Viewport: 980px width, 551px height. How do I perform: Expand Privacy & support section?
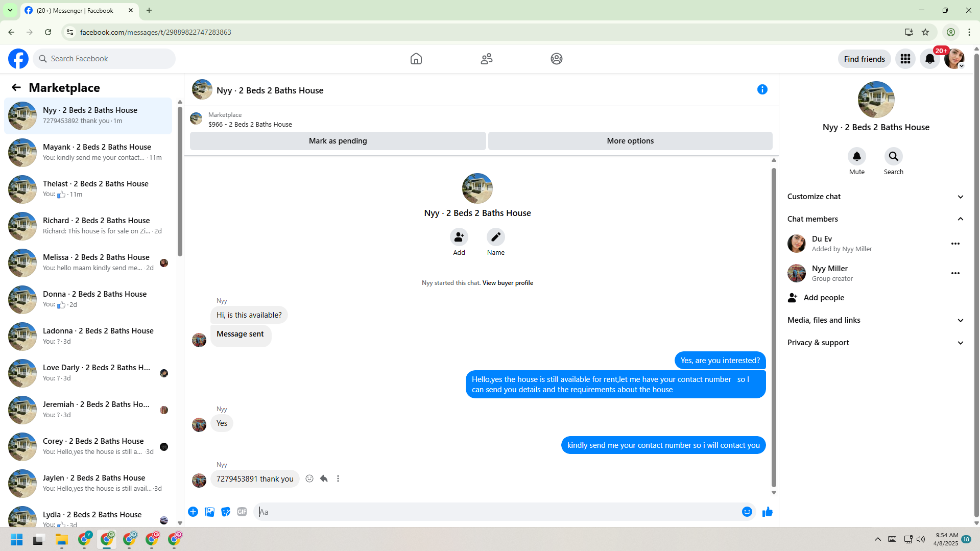pyautogui.click(x=876, y=343)
